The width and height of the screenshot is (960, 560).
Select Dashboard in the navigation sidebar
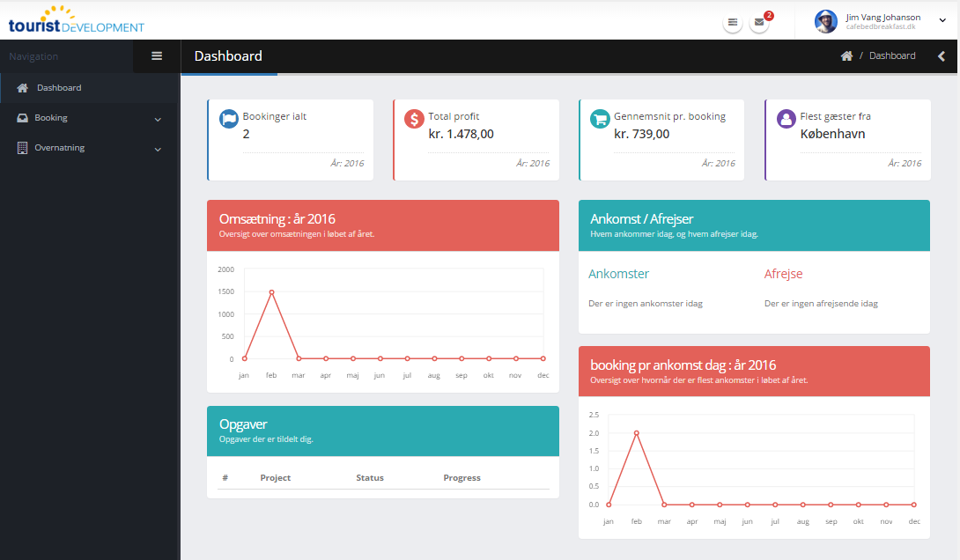(59, 88)
